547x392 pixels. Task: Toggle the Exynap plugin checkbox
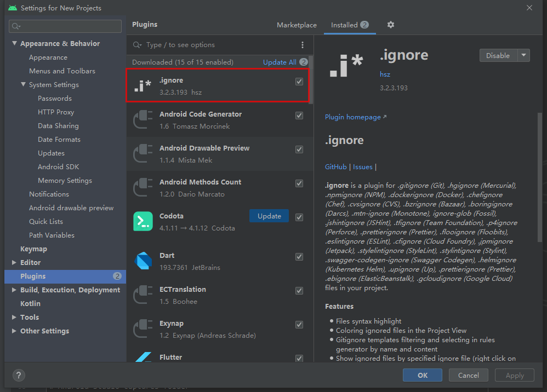point(299,325)
